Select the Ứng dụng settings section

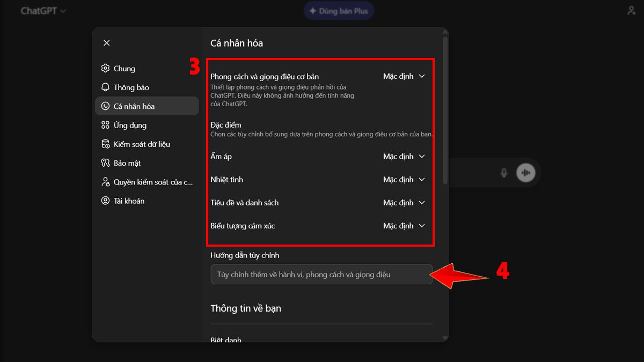click(x=129, y=125)
